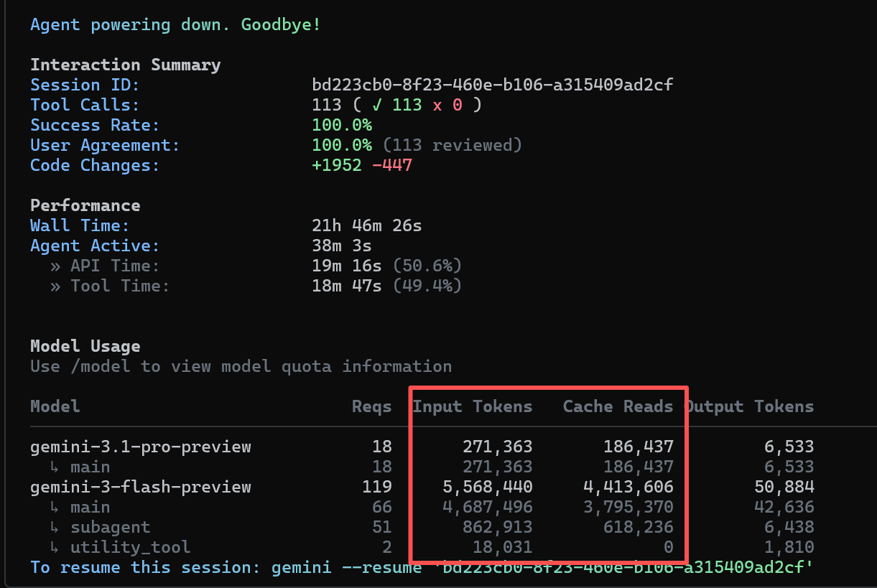The width and height of the screenshot is (877, 588).
Task: Select the 100.0% value in the Success Rate row
Action: tap(342, 125)
